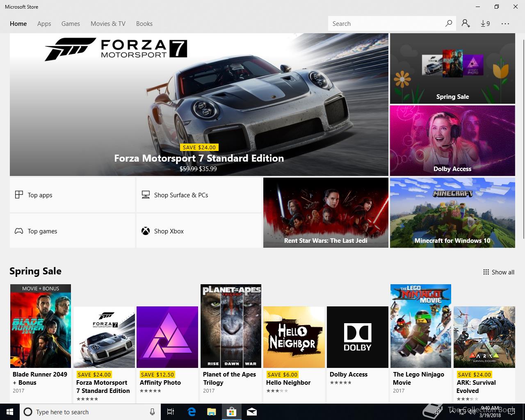Viewport: 525px width, 420px height.
Task: Open Minecraft for Windows 10 tile
Action: 452,212
